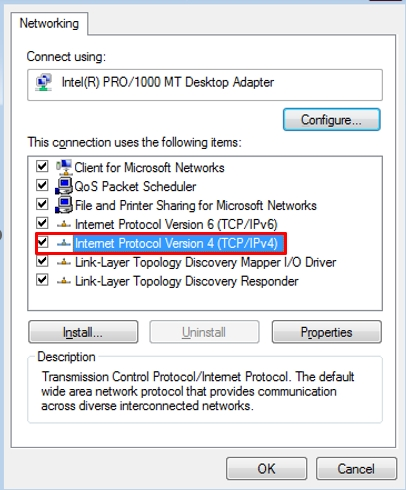Open Properties for the selected item
The width and height of the screenshot is (406, 490).
(326, 332)
